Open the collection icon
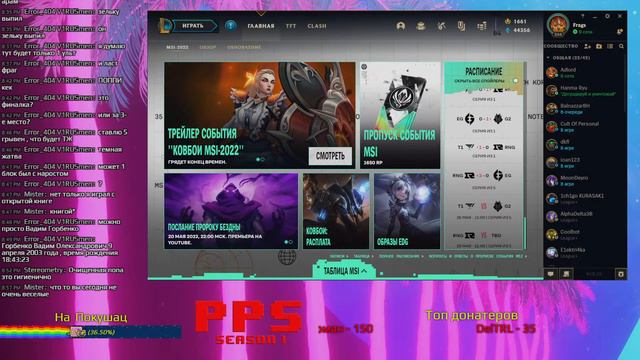640x360 pixels. pyautogui.click(x=421, y=26)
